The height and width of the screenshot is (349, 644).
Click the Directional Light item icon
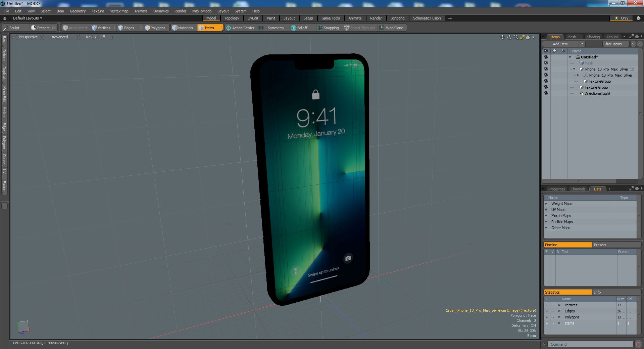(x=582, y=93)
